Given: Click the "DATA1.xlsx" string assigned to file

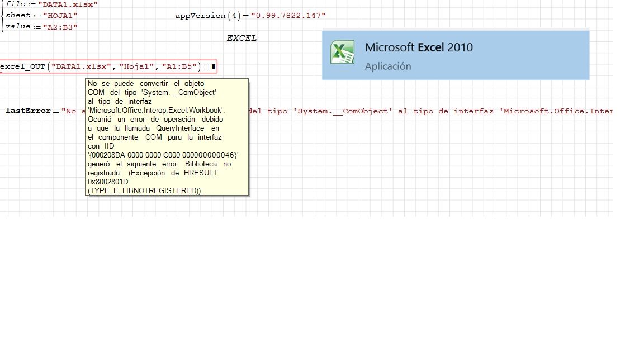Looking at the screenshot, I should point(68,4).
